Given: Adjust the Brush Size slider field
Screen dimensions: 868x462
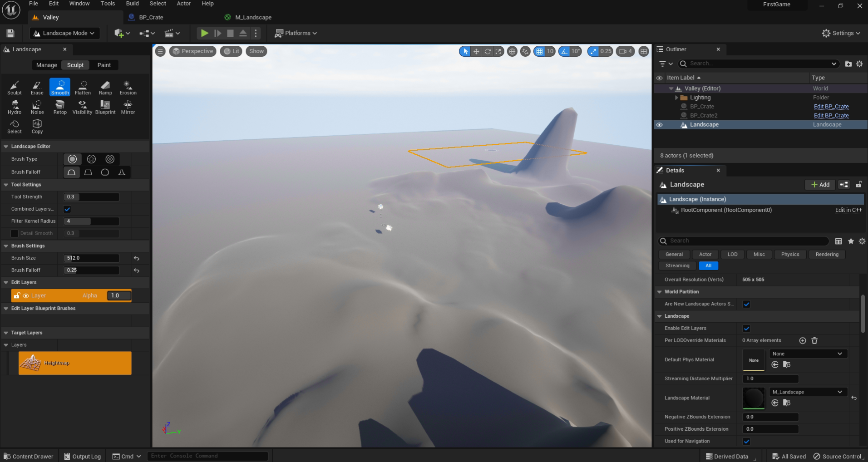Looking at the screenshot, I should point(92,258).
